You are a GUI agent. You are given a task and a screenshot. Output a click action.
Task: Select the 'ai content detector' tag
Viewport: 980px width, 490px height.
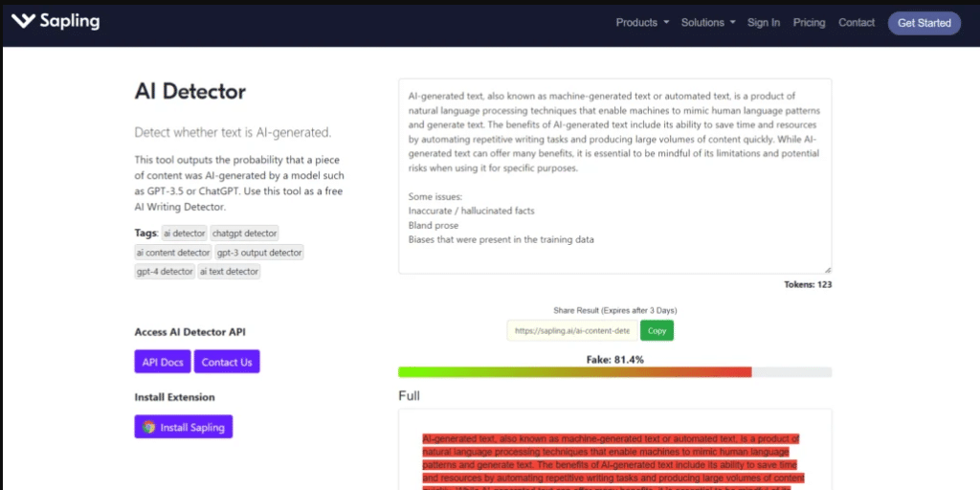[173, 253]
